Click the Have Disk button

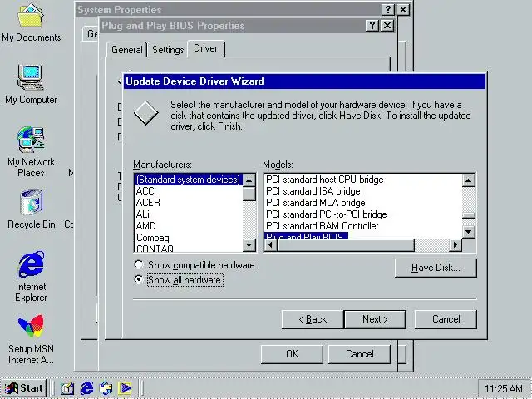pos(436,268)
